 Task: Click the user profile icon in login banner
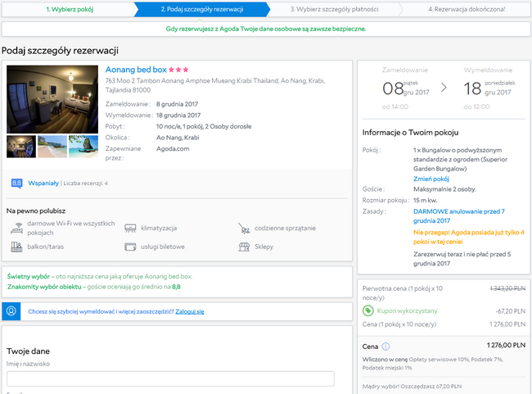pos(11,311)
